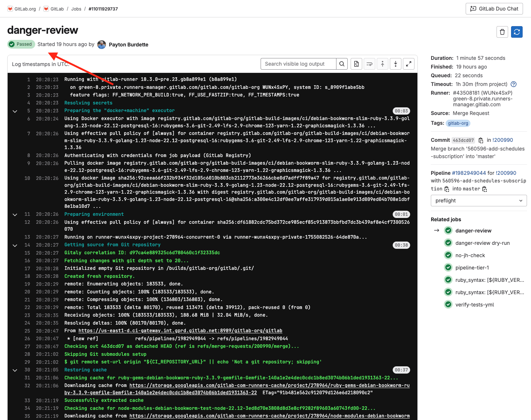This screenshot has width=531, height=420.
Task: Open related job no-jh-check
Action: click(x=470, y=255)
